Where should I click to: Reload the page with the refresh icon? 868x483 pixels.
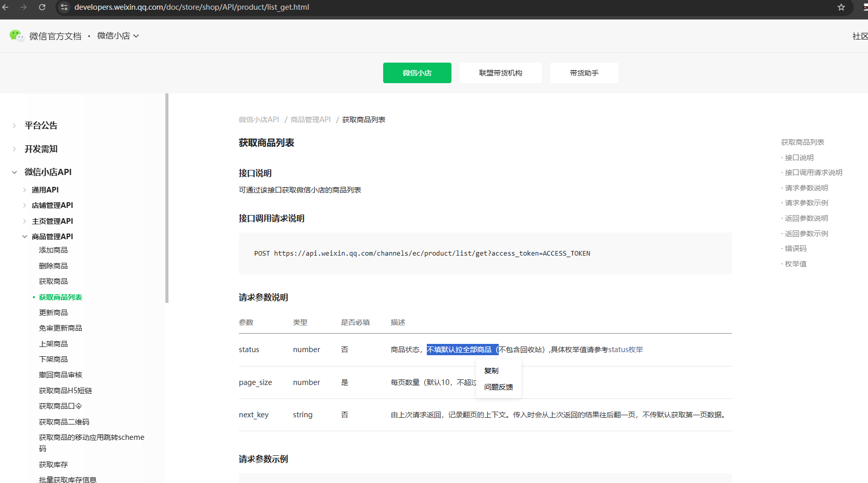[x=42, y=7]
